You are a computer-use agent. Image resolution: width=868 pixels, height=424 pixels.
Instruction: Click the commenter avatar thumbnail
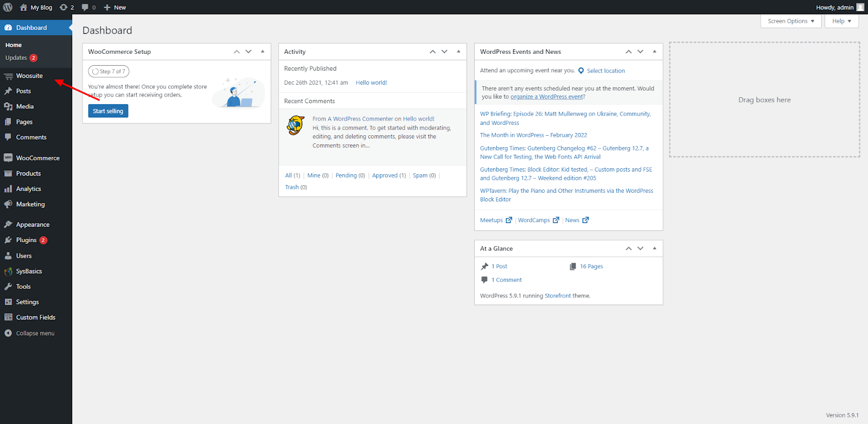coord(296,125)
